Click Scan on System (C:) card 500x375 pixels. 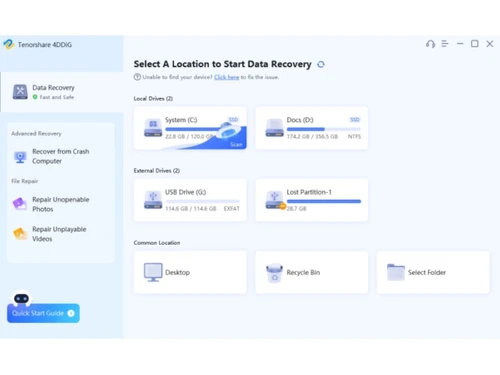pos(236,144)
